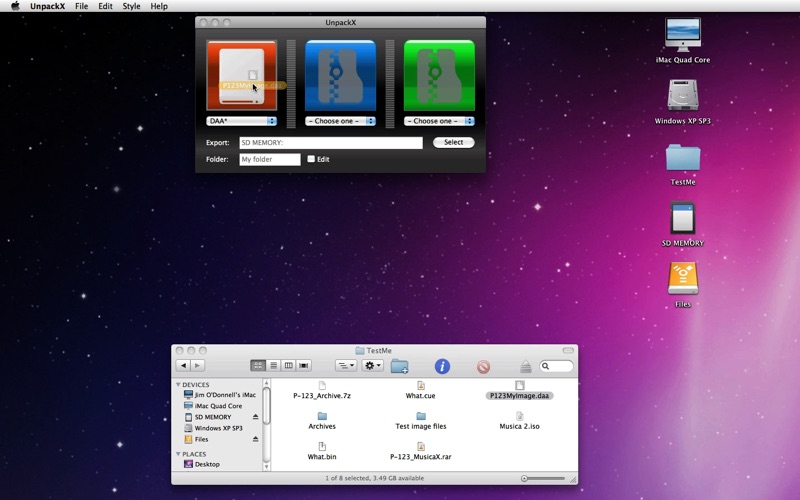
Task: Click the Export path field
Action: 331,143
